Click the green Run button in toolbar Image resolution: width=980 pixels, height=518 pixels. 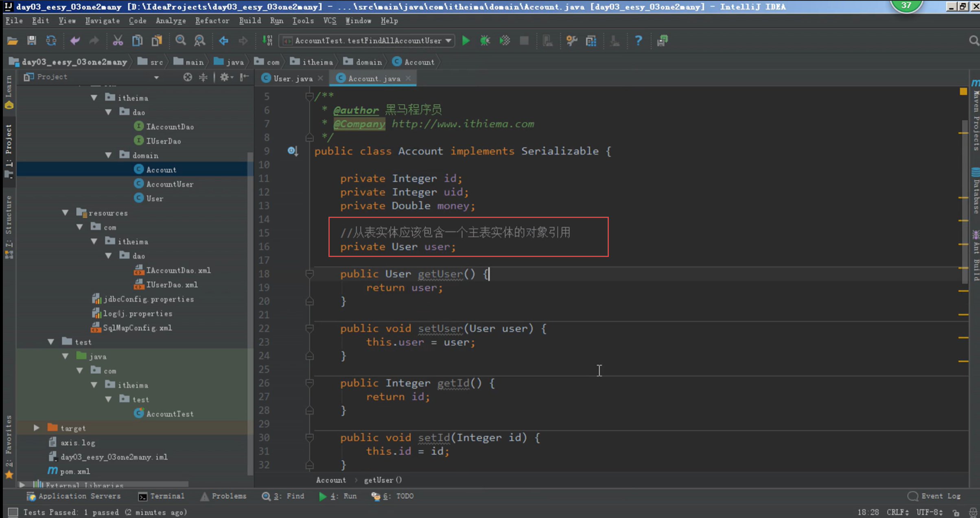466,41
